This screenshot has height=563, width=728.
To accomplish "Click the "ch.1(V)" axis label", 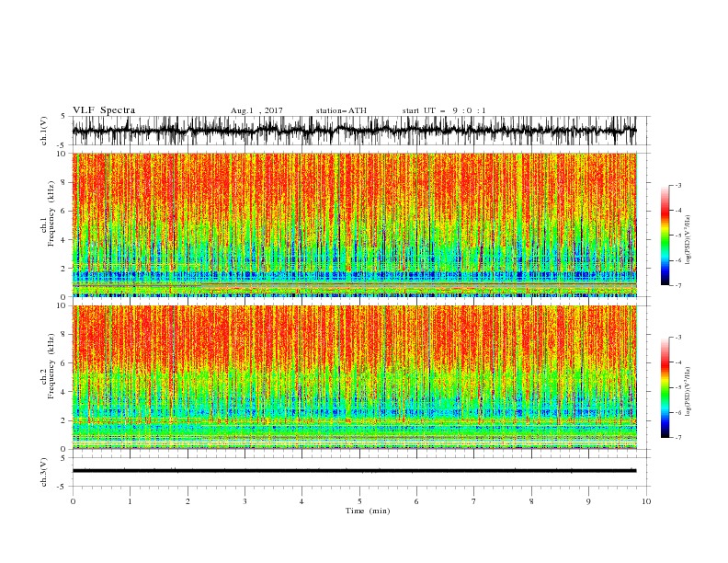I will [x=44, y=131].
